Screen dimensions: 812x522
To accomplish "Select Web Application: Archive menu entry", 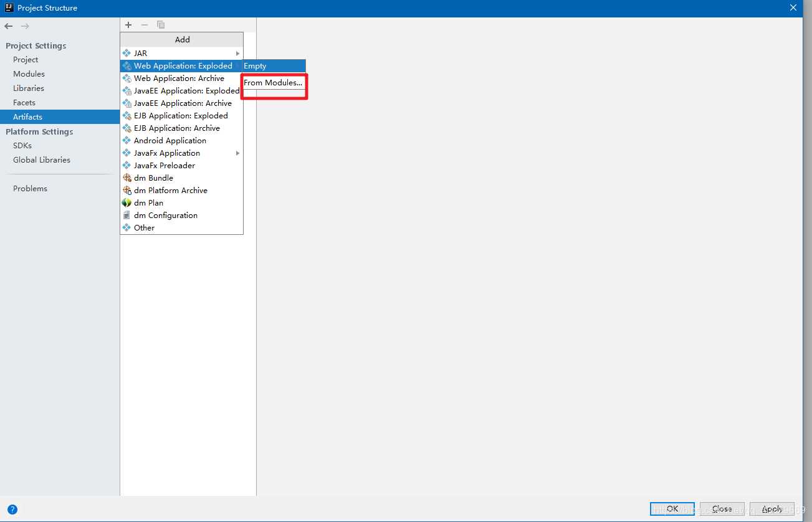I will tap(181, 78).
